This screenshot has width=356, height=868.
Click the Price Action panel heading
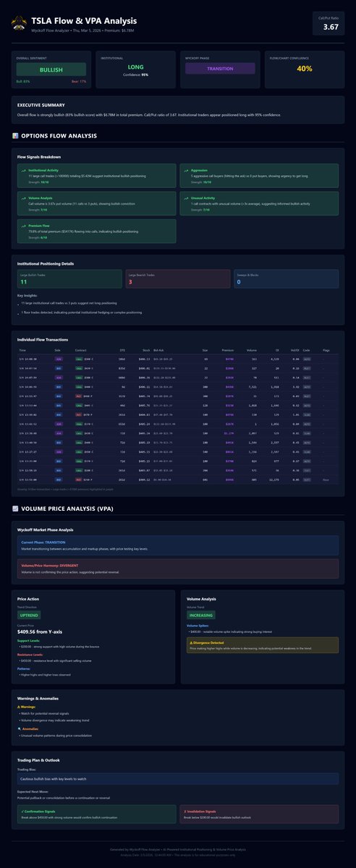tap(30, 597)
